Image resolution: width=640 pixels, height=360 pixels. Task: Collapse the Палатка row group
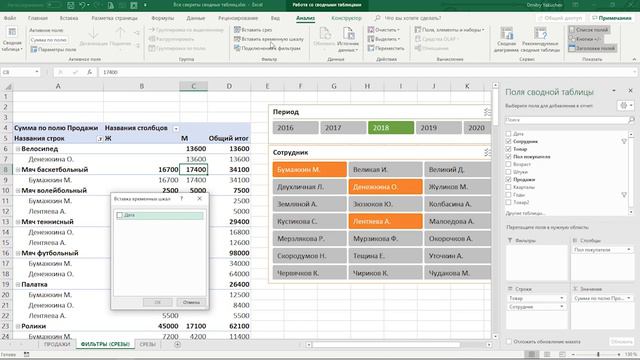pos(18,284)
